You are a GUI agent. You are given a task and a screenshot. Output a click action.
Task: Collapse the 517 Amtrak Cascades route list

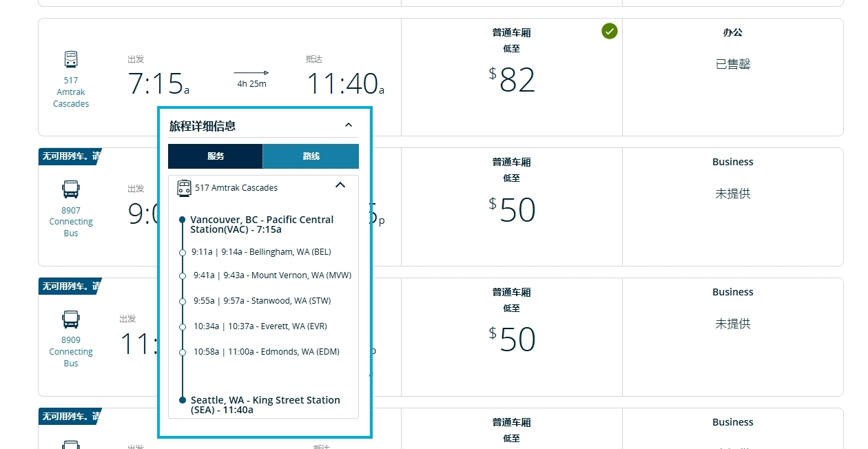pyautogui.click(x=340, y=185)
